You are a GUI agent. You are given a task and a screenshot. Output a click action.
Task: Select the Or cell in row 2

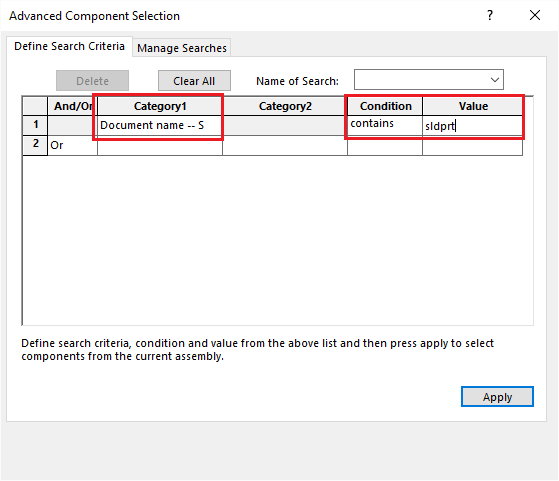72,145
